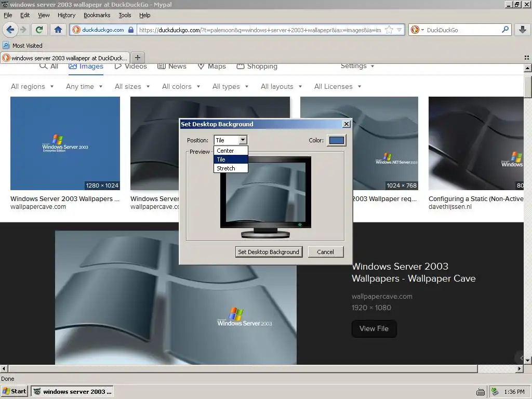Open the Most Visited bookmarks folder
Image resolution: width=532 pixels, height=399 pixels.
tap(22, 46)
